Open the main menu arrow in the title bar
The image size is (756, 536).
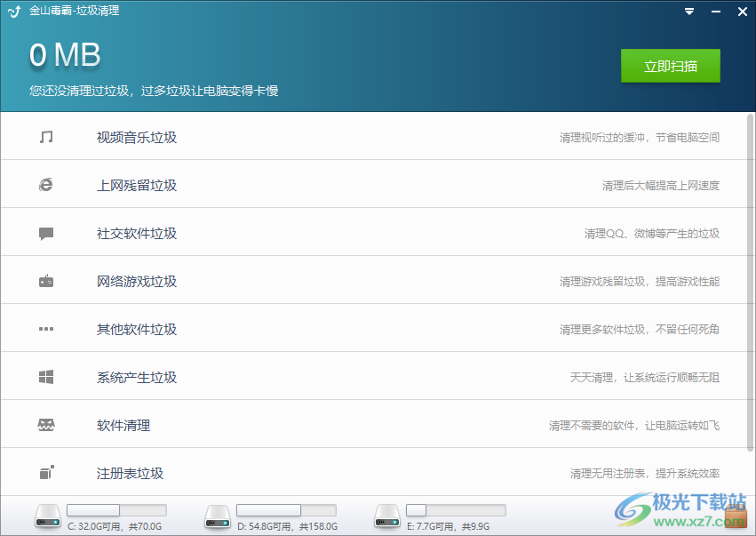point(688,12)
